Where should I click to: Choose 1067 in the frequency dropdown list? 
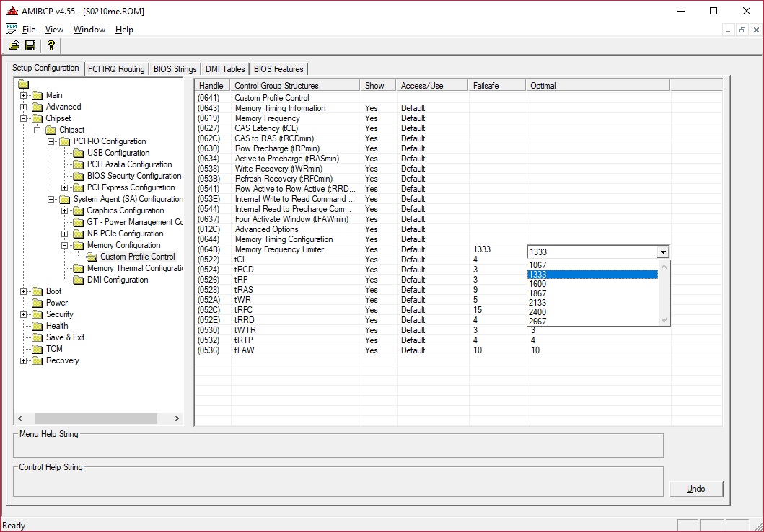[592, 265]
